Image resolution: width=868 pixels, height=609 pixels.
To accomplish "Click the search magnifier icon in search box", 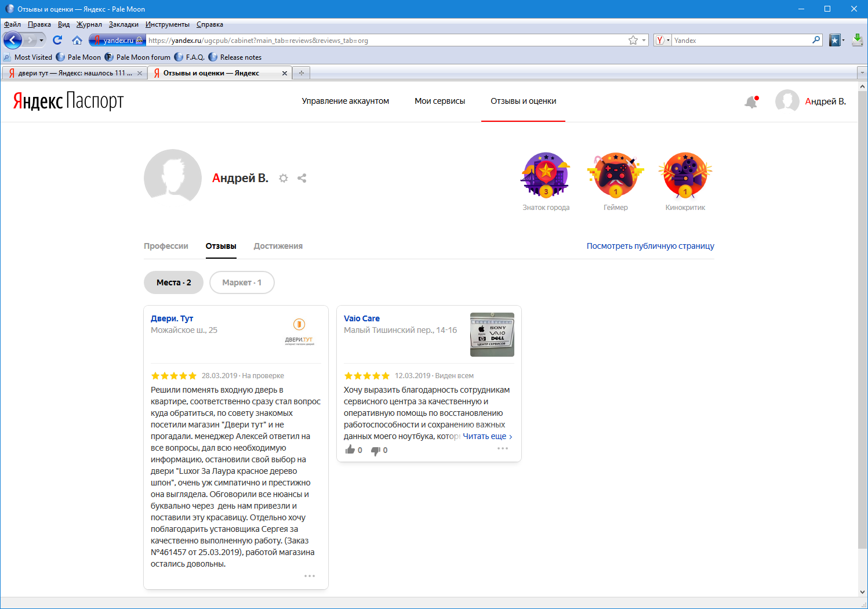I will [x=816, y=40].
